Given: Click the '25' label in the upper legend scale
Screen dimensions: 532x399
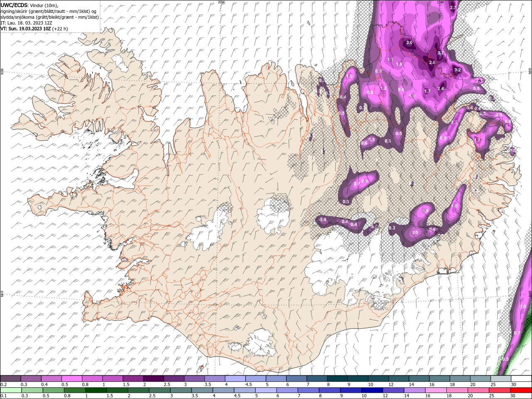Looking at the screenshot, I should tap(493, 384).
